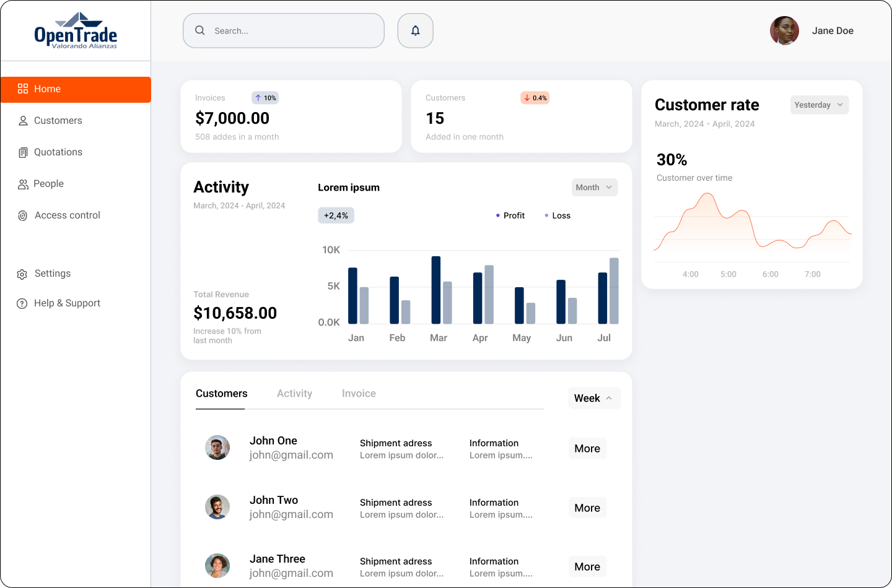892x588 pixels.
Task: Click the 30% customer rate value
Action: pyautogui.click(x=672, y=160)
